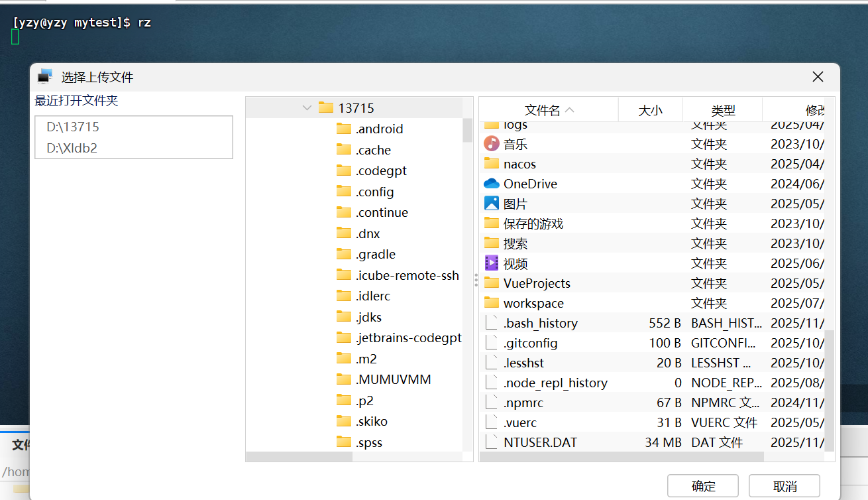Select the .idlerc folder icon
The image size is (868, 500).
(343, 296)
